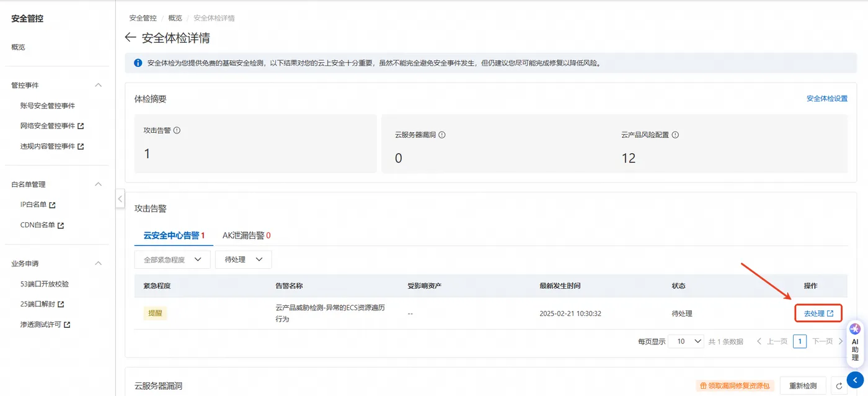Open 25端口解封 sidebar entry
The image size is (868, 396).
38,305
